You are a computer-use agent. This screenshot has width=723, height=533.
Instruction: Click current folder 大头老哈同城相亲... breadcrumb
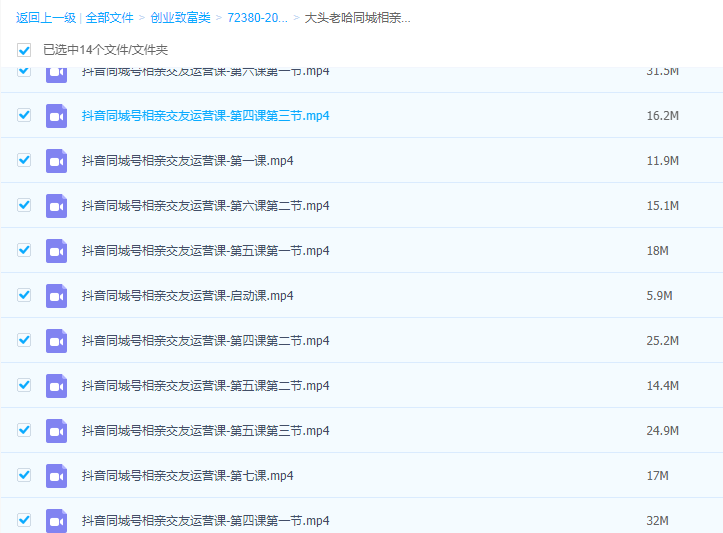coord(357,18)
